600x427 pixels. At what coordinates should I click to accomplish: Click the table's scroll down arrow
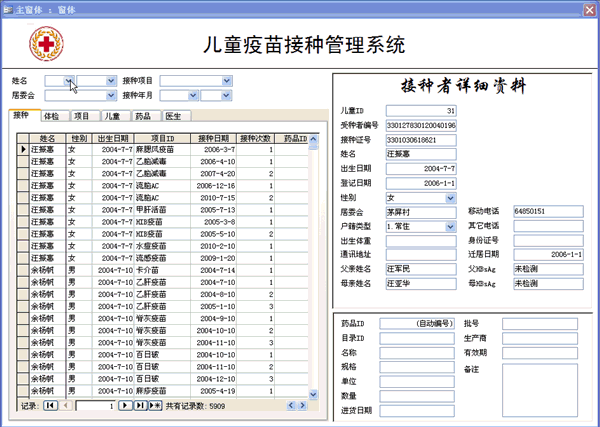(x=313, y=394)
